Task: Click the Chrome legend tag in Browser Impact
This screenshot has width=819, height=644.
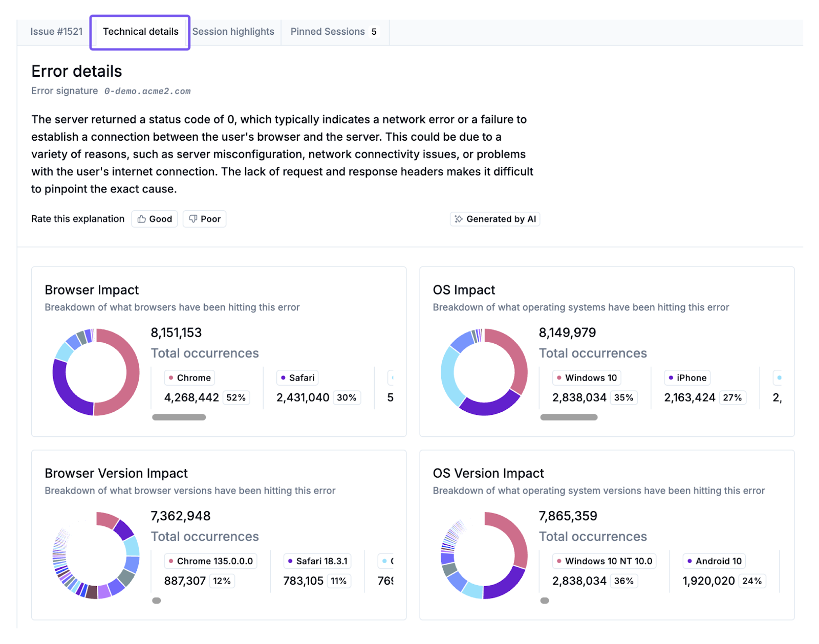Action: [x=189, y=378]
